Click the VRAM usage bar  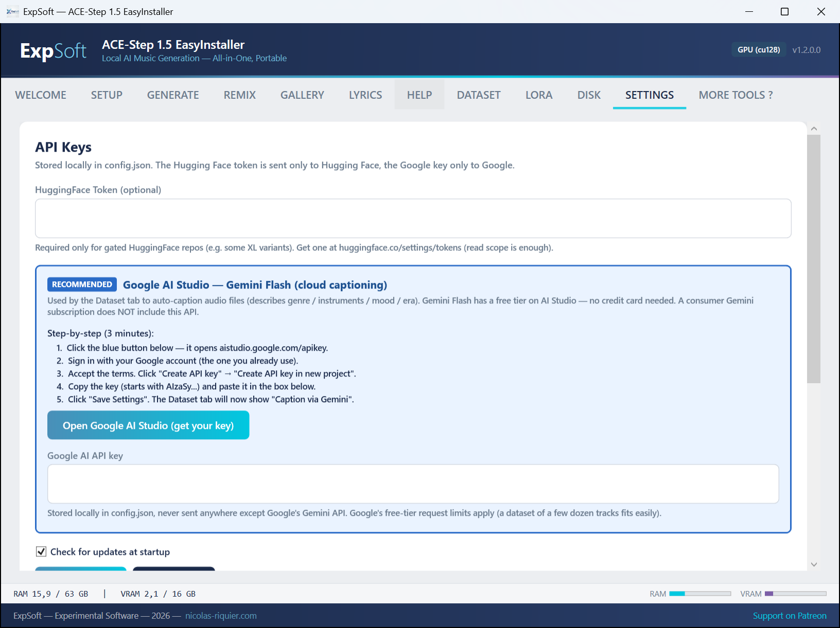[x=796, y=594]
